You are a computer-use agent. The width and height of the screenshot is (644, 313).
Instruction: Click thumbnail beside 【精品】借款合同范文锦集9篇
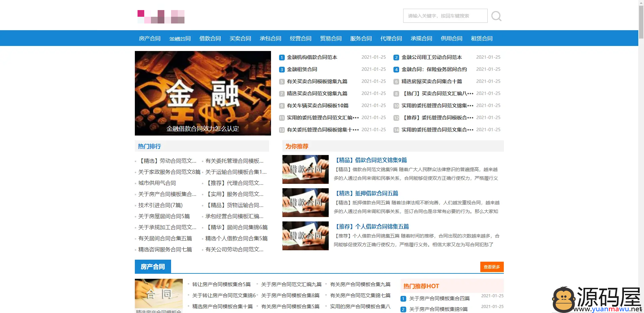306,169
